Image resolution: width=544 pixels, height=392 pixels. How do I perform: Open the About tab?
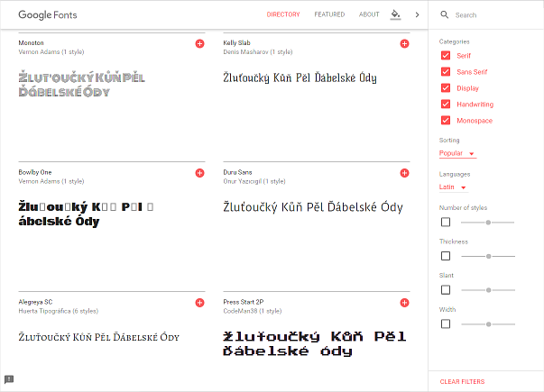click(369, 14)
